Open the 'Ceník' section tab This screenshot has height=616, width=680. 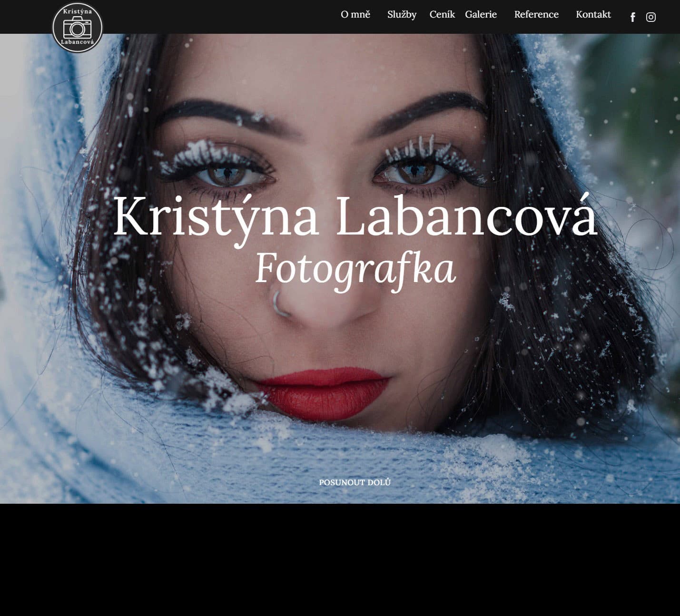click(x=442, y=15)
